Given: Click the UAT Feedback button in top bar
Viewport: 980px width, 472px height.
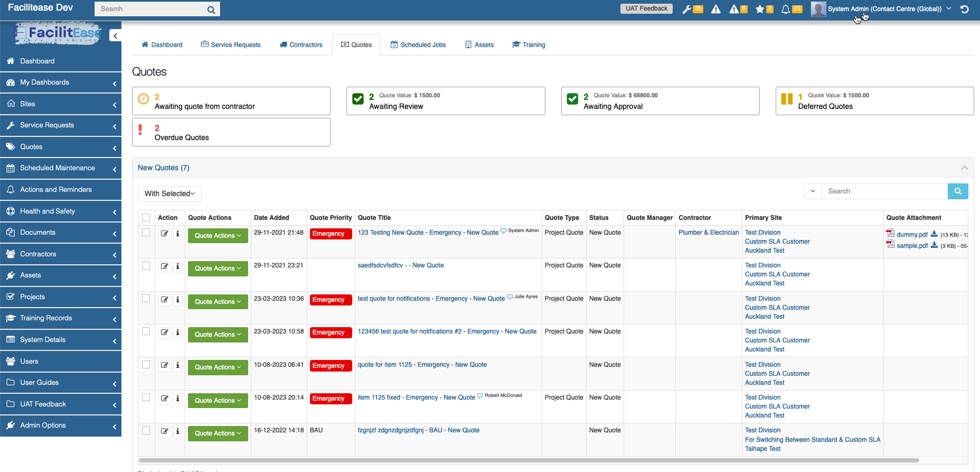Looking at the screenshot, I should (x=646, y=8).
